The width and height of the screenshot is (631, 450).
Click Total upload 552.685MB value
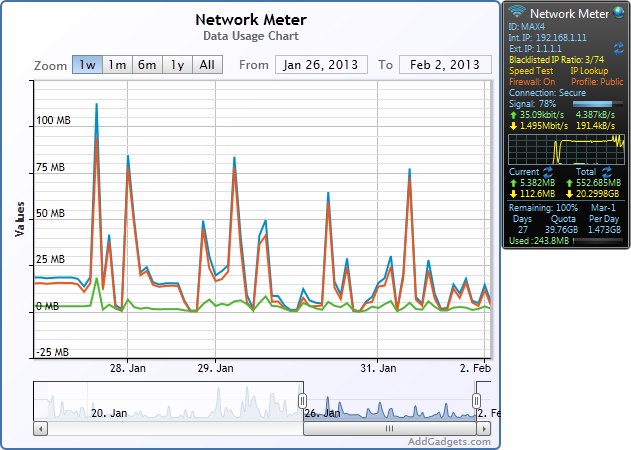click(598, 183)
